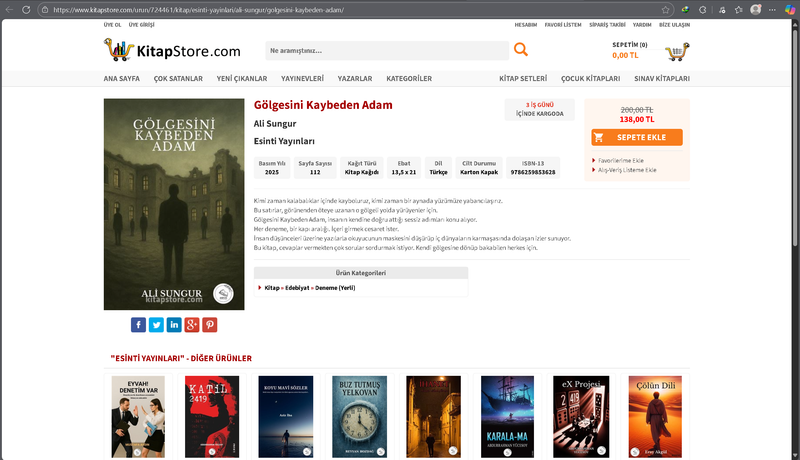Share the book on Facebook
The image size is (800, 460).
(138, 325)
